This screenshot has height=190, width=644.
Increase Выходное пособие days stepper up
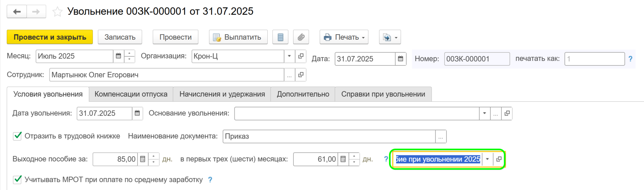[154, 156]
